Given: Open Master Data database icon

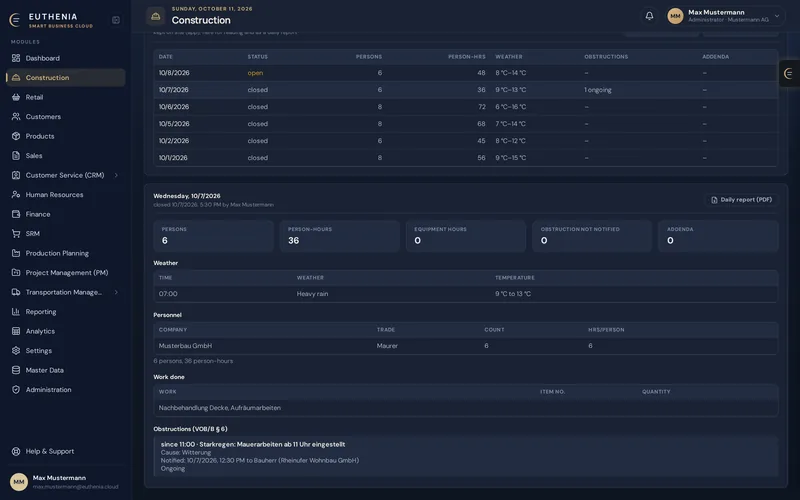Looking at the screenshot, I should [x=16, y=370].
